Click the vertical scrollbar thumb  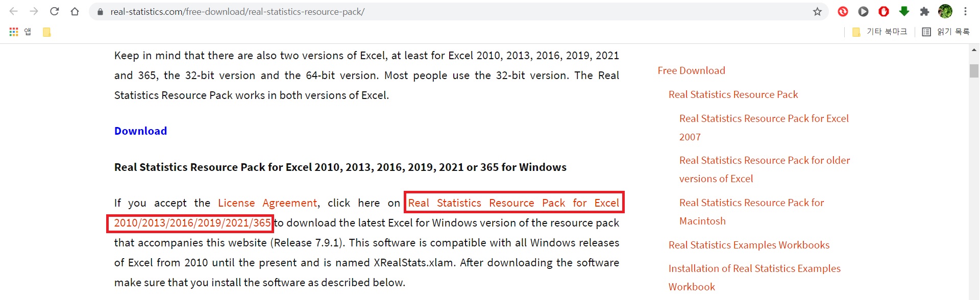click(974, 70)
